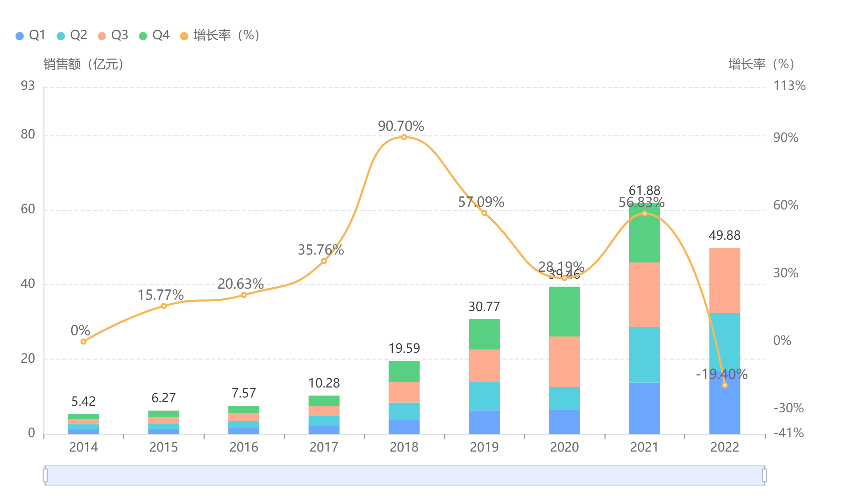Click the 2017 x-axis label
The width and height of the screenshot is (868, 496).
click(x=324, y=447)
